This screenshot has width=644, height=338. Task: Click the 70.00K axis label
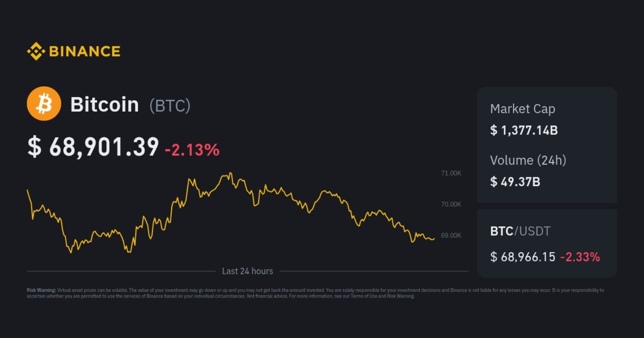(x=451, y=204)
